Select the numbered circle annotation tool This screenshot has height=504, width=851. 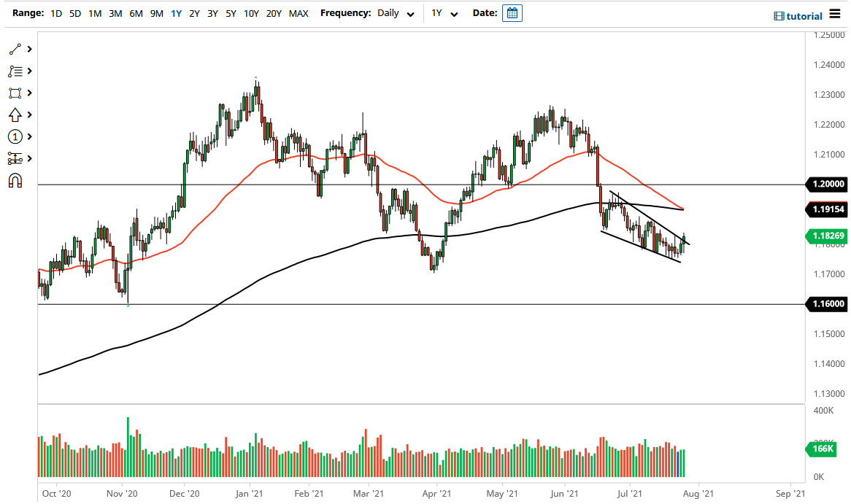pos(16,136)
